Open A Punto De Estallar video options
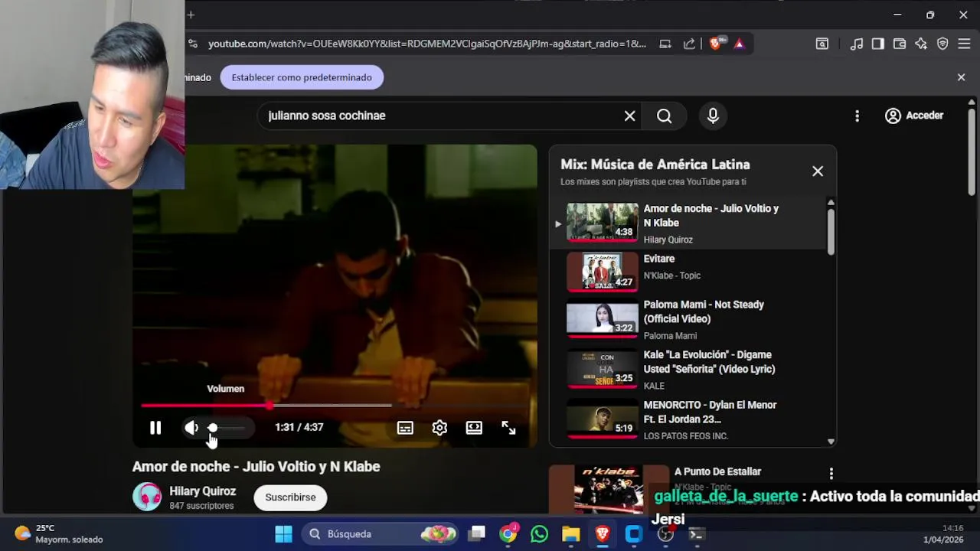The height and width of the screenshot is (551, 980). point(831,474)
